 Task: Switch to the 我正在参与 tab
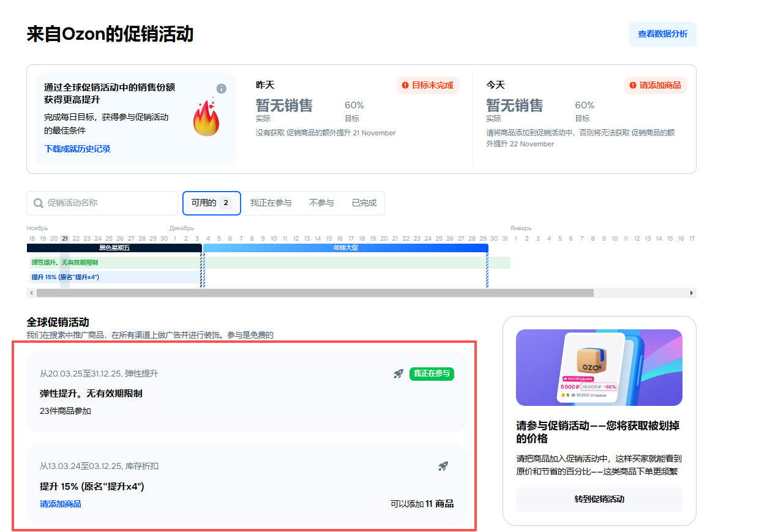pyautogui.click(x=271, y=203)
